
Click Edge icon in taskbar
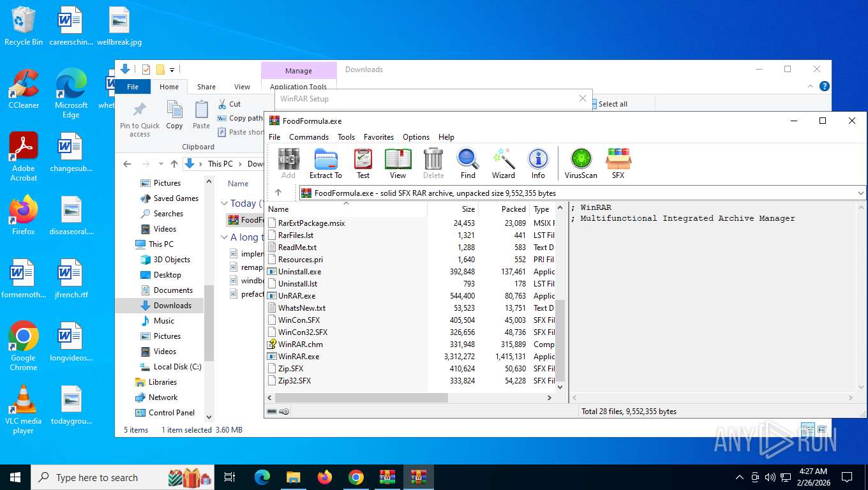262,477
